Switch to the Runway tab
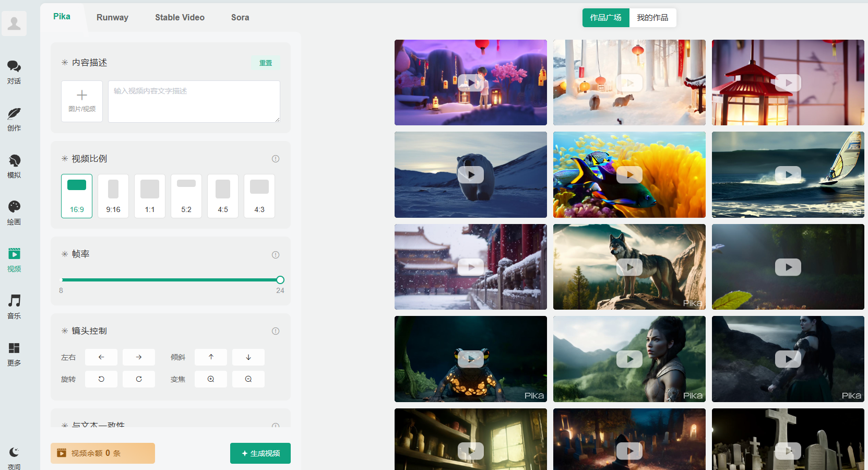Viewport: 868px width, 470px height. click(112, 17)
